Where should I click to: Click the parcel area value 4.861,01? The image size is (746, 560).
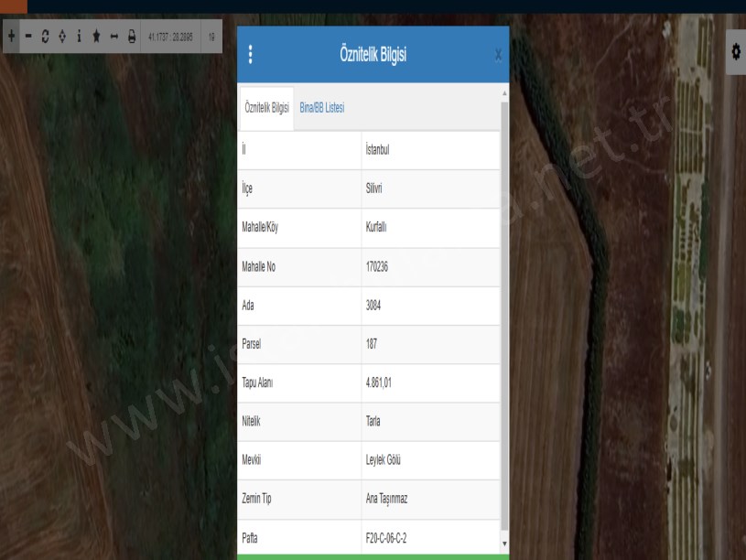381,383
